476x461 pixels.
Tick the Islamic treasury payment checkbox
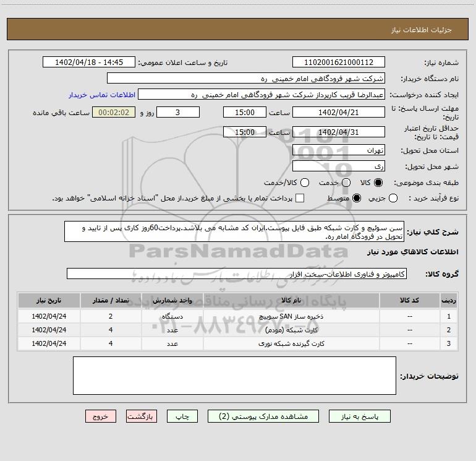[300, 198]
